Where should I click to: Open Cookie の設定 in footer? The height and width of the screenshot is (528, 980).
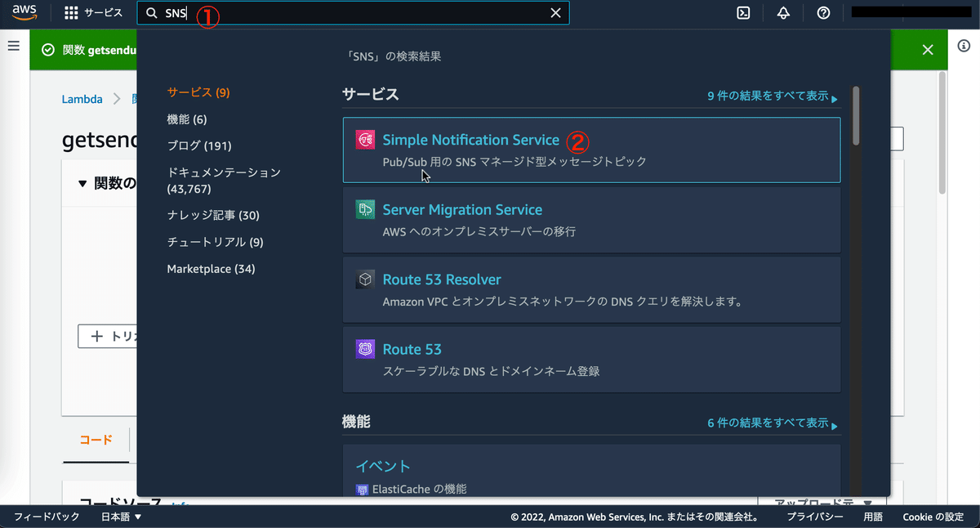[x=933, y=517]
